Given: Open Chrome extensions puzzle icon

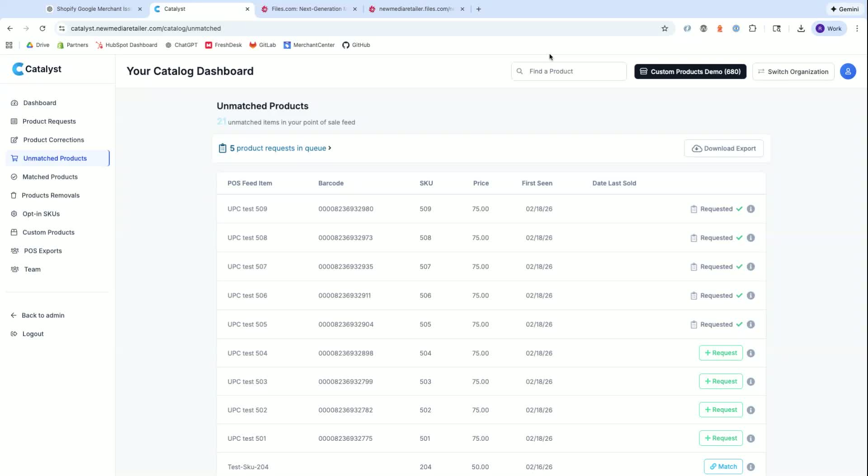Looking at the screenshot, I should point(752,28).
